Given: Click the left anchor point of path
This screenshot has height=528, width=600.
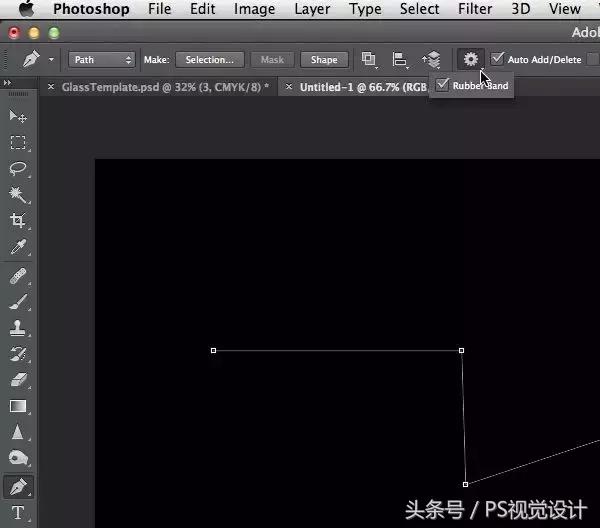Looking at the screenshot, I should click(214, 350).
